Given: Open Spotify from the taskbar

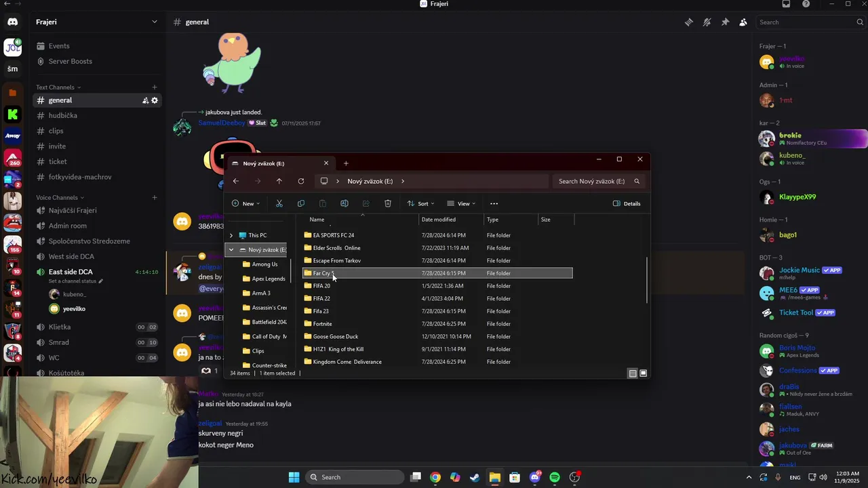Looking at the screenshot, I should pyautogui.click(x=555, y=477).
